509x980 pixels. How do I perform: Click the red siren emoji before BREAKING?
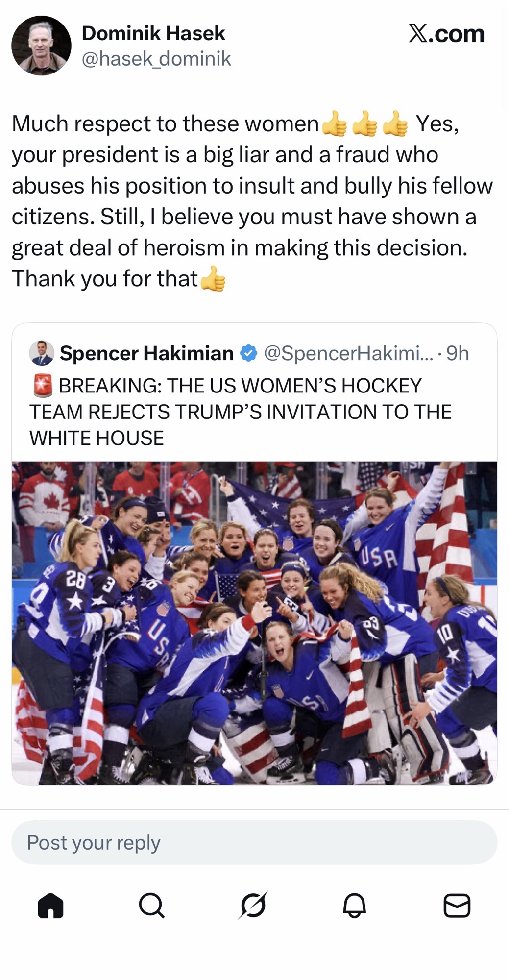(43, 386)
